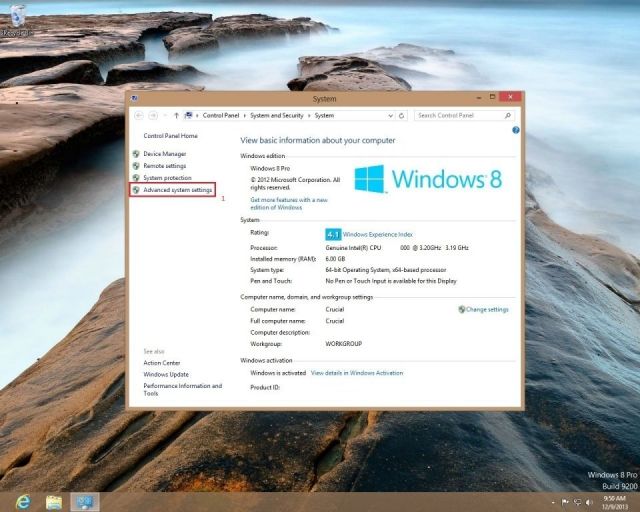Viewport: 640px width, 512px height.
Task: Expand the System and Security breadcrumb chevron
Action: click(307, 115)
